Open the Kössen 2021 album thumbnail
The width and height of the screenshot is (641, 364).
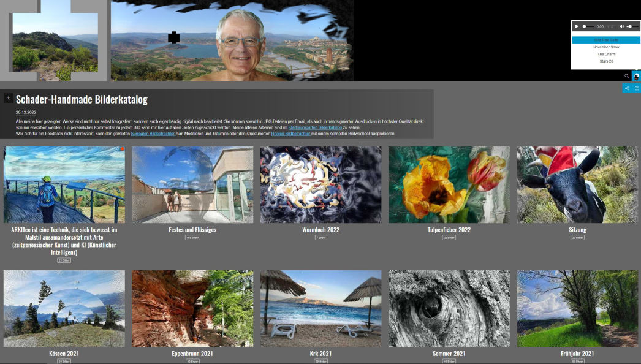click(x=64, y=309)
